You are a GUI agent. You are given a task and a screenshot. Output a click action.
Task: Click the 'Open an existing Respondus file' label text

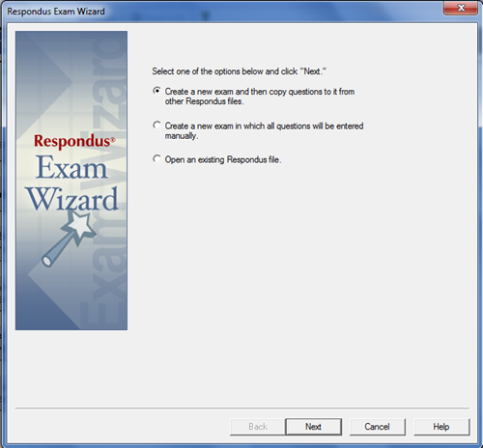(223, 159)
